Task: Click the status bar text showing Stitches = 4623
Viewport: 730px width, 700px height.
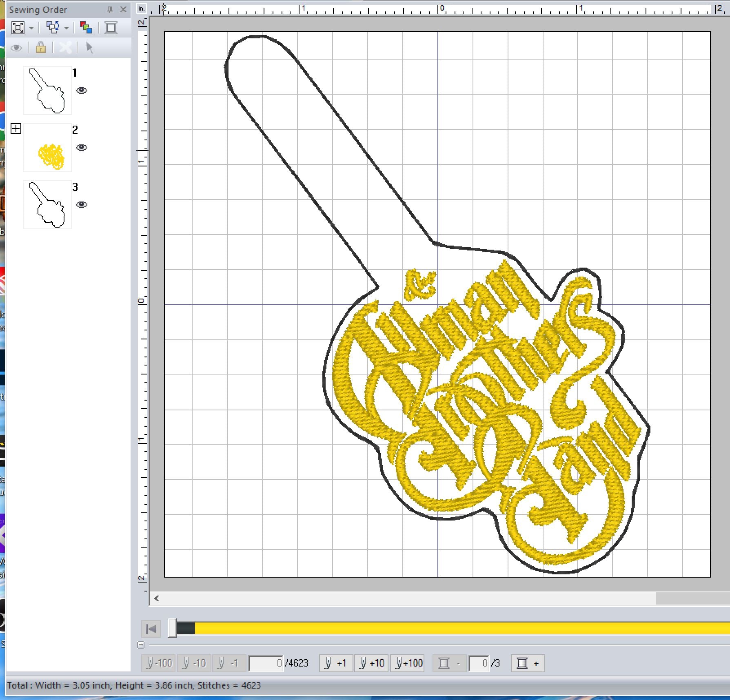Action: [x=229, y=685]
